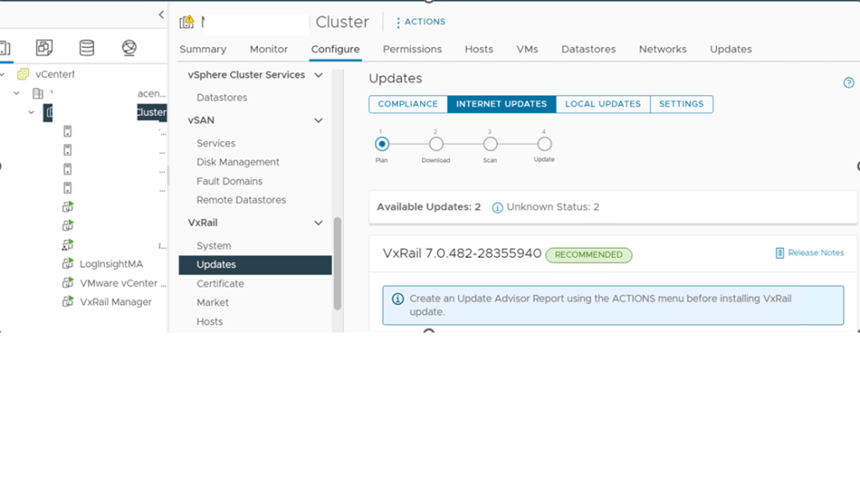Click the LogInsightMA VM icon

[x=68, y=264]
